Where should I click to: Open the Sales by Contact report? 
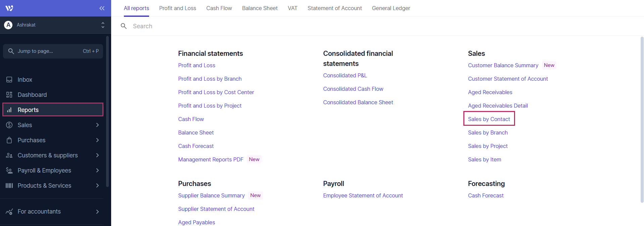pos(489,119)
